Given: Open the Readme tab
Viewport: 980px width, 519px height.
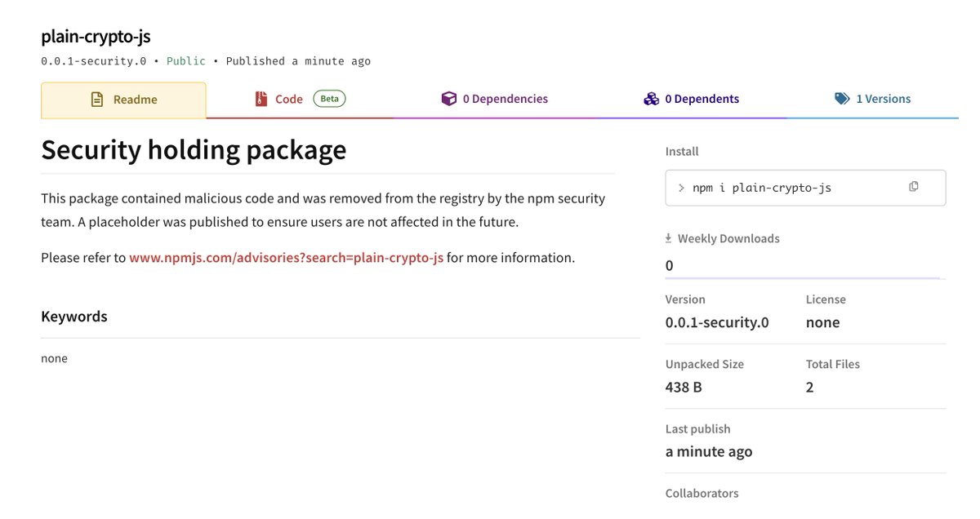Looking at the screenshot, I should point(123,100).
